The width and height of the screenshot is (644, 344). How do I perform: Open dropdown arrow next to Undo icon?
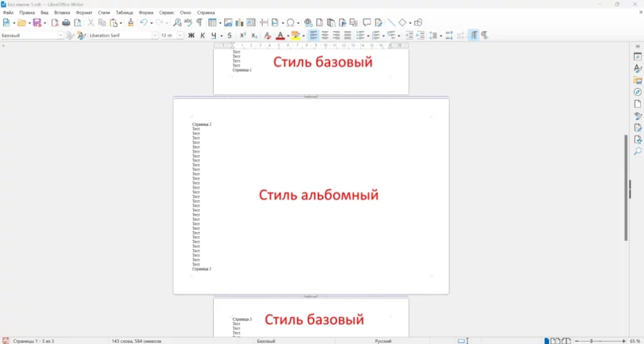tap(151, 23)
